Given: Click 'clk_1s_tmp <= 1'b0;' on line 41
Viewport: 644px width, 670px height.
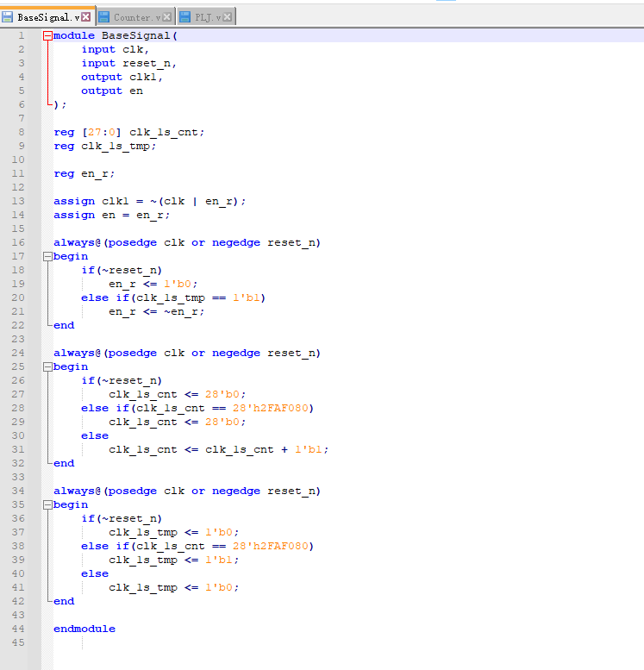Looking at the screenshot, I should pyautogui.click(x=174, y=587).
